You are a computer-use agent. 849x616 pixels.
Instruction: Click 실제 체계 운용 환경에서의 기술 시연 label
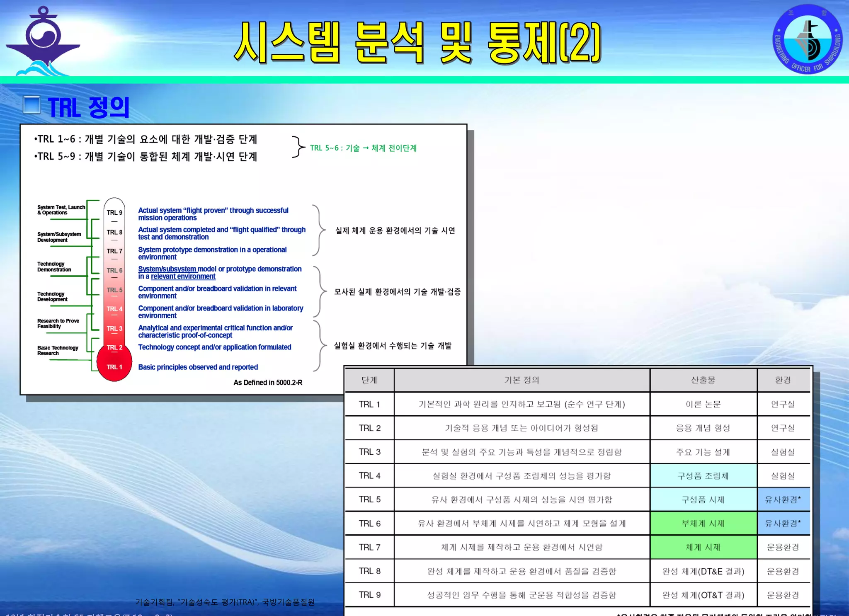(x=395, y=230)
